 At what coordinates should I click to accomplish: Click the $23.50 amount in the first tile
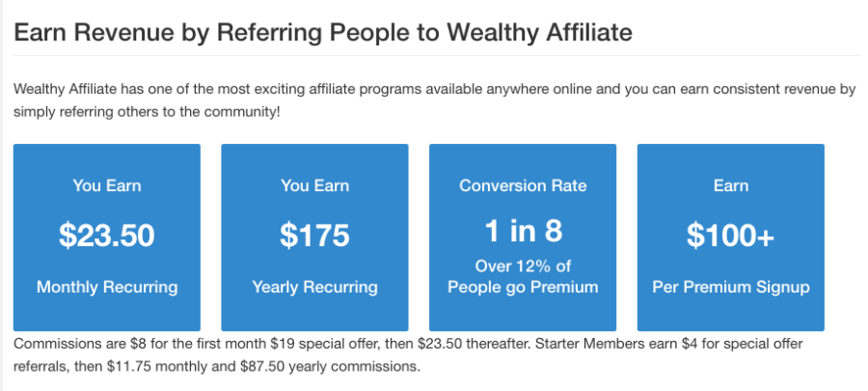[107, 235]
